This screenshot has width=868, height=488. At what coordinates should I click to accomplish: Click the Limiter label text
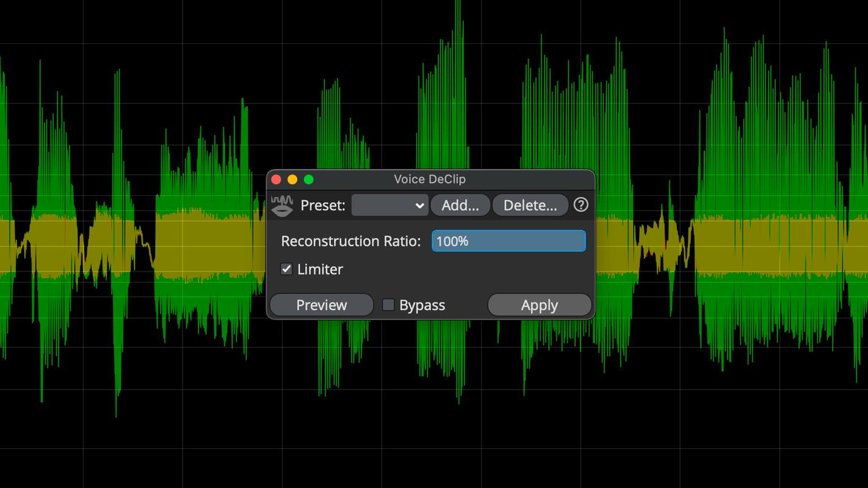point(320,269)
